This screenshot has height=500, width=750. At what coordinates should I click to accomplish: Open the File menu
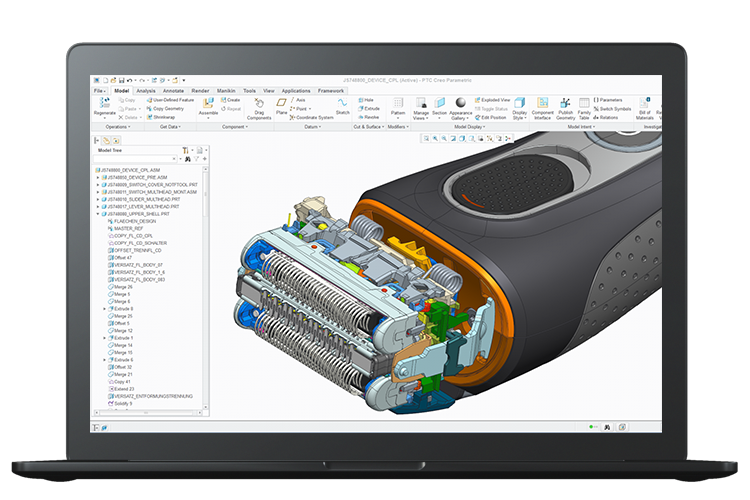[100, 91]
